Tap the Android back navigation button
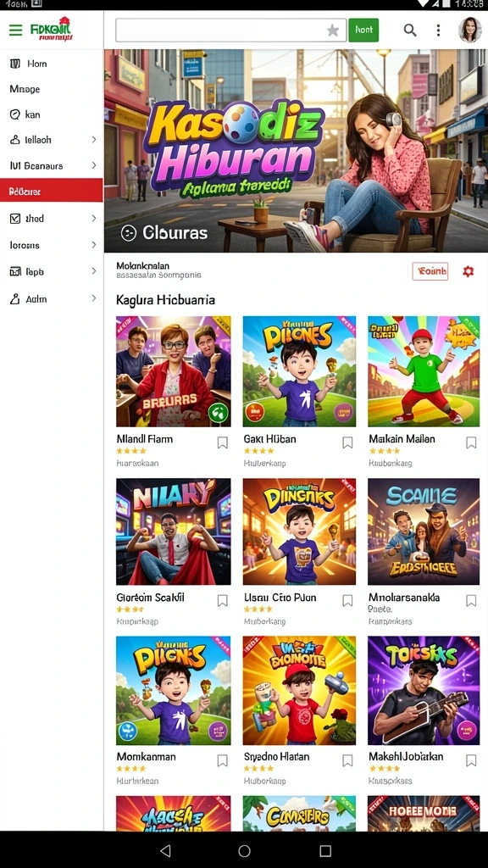The width and height of the screenshot is (488, 868). 165,850
